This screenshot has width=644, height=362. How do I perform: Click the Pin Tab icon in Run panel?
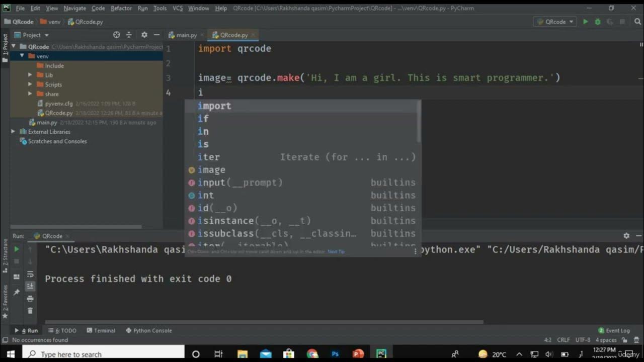(17, 292)
